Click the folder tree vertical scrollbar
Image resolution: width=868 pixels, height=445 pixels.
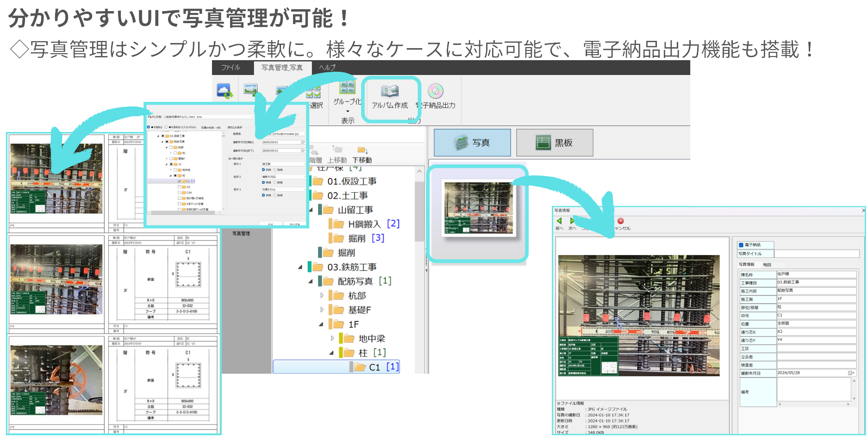pos(419,211)
